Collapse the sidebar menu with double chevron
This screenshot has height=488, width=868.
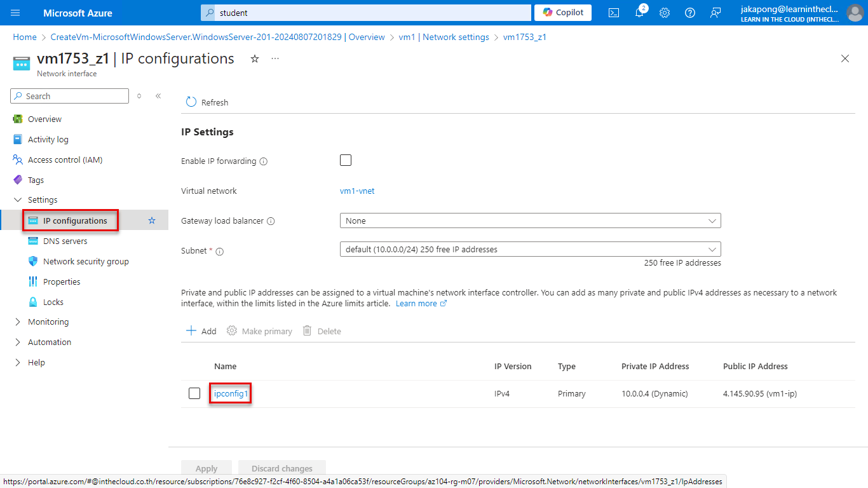[x=158, y=96]
